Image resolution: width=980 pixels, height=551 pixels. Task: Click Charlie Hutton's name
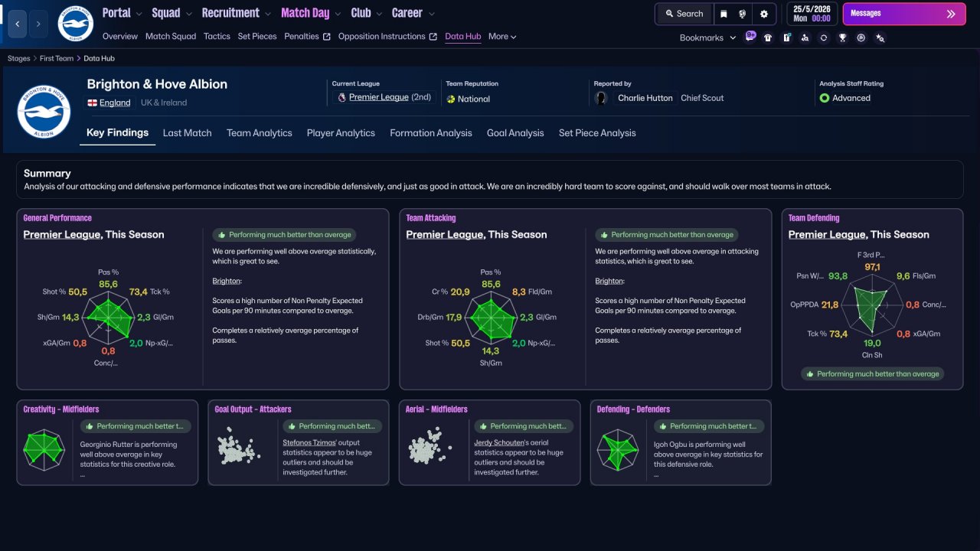pyautogui.click(x=645, y=98)
